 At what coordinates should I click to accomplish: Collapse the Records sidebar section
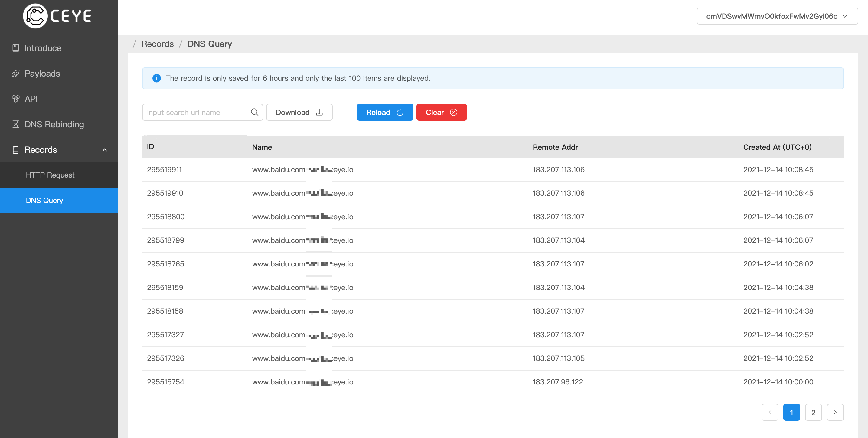(x=104, y=150)
